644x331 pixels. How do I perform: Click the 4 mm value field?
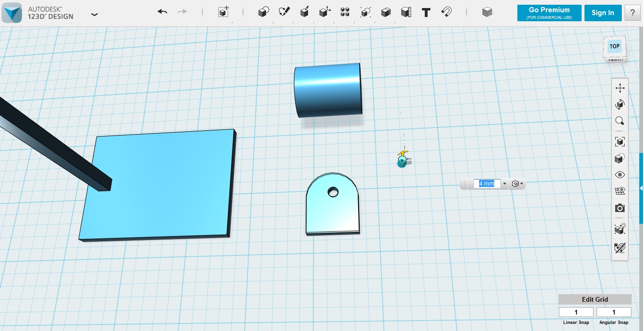[x=487, y=184]
